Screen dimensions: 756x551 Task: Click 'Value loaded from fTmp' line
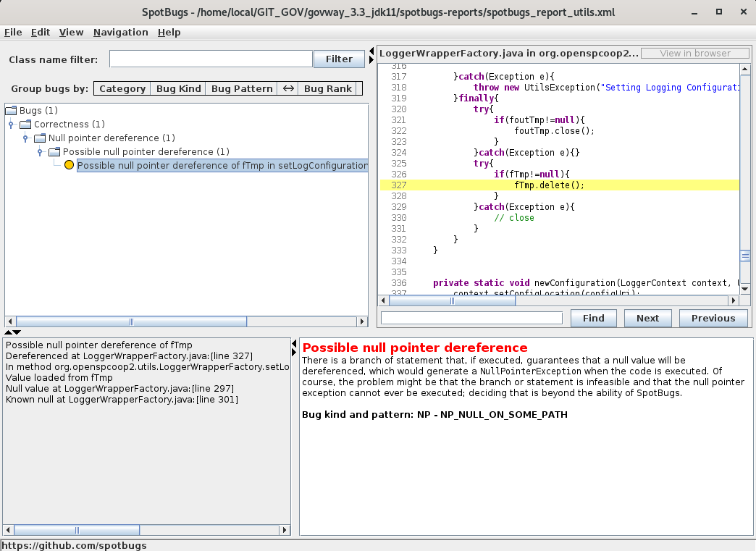[59, 378]
